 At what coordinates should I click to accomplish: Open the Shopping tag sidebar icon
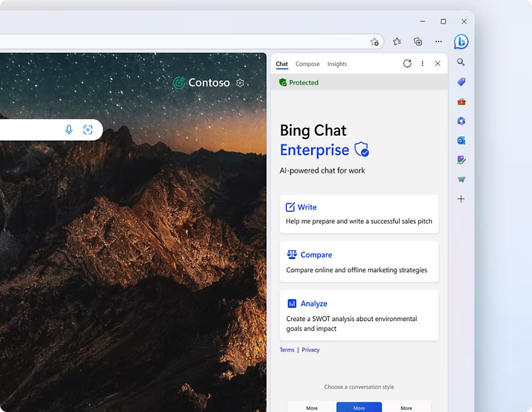(x=461, y=82)
